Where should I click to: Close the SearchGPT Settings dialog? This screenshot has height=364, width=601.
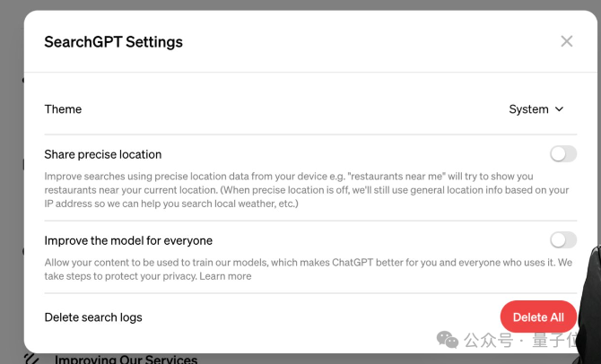point(567,41)
